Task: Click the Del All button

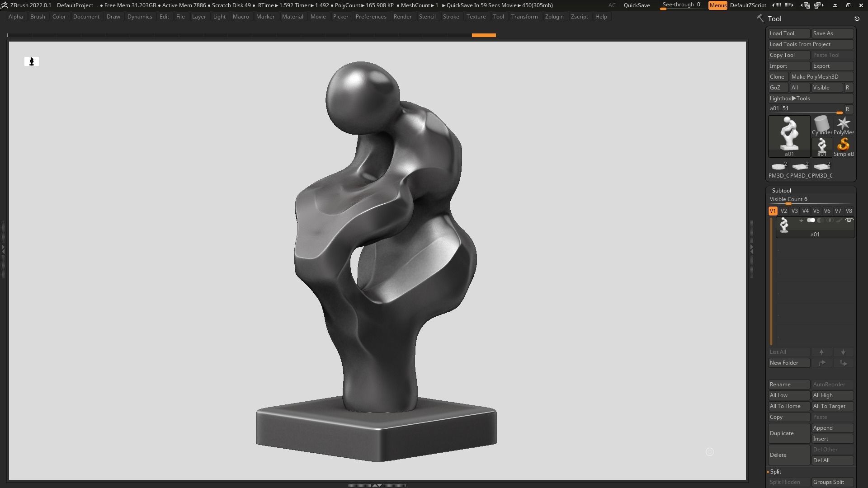Action: point(832,460)
